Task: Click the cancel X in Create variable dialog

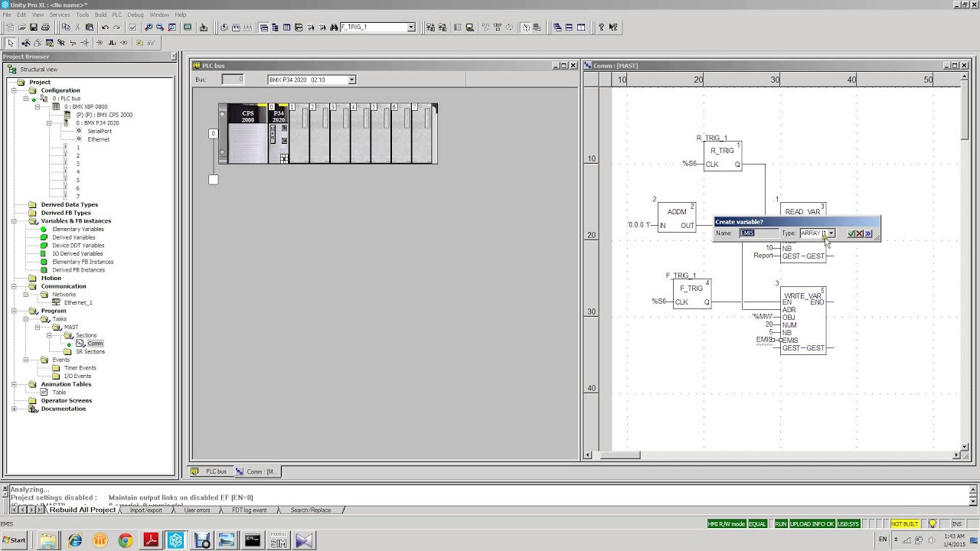Action: click(x=860, y=233)
